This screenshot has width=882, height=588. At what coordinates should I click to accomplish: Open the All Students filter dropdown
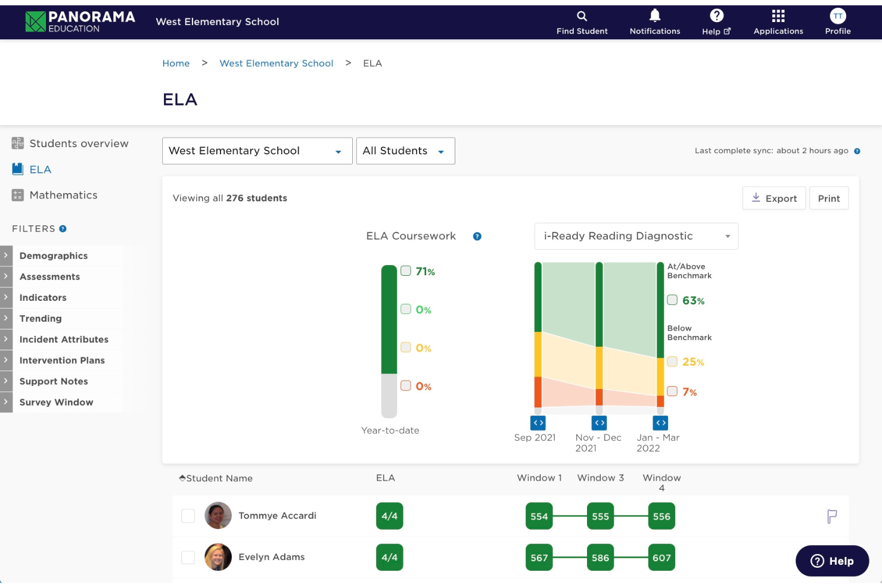pos(405,151)
